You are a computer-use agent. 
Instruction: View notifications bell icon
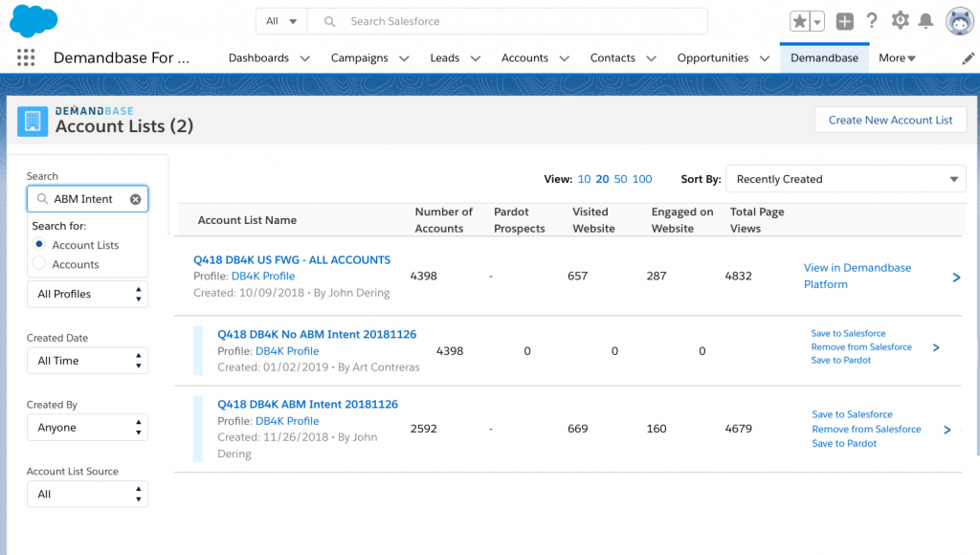925,21
